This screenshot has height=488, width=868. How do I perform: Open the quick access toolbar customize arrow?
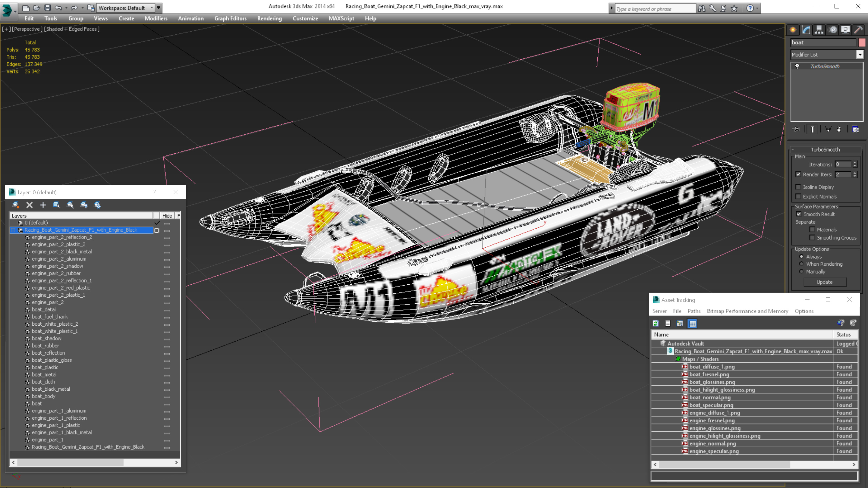pos(158,8)
